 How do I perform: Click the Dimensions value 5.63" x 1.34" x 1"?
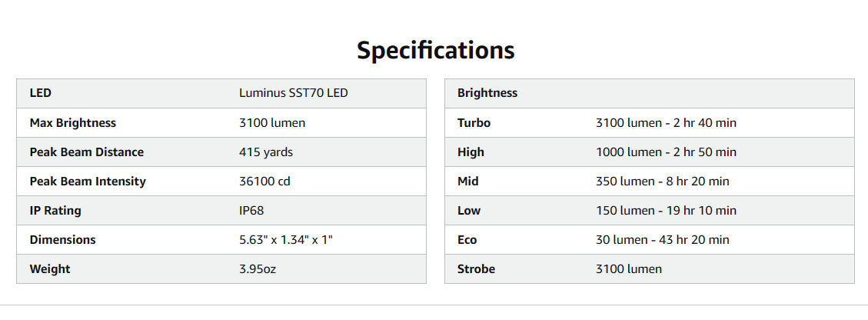click(286, 239)
